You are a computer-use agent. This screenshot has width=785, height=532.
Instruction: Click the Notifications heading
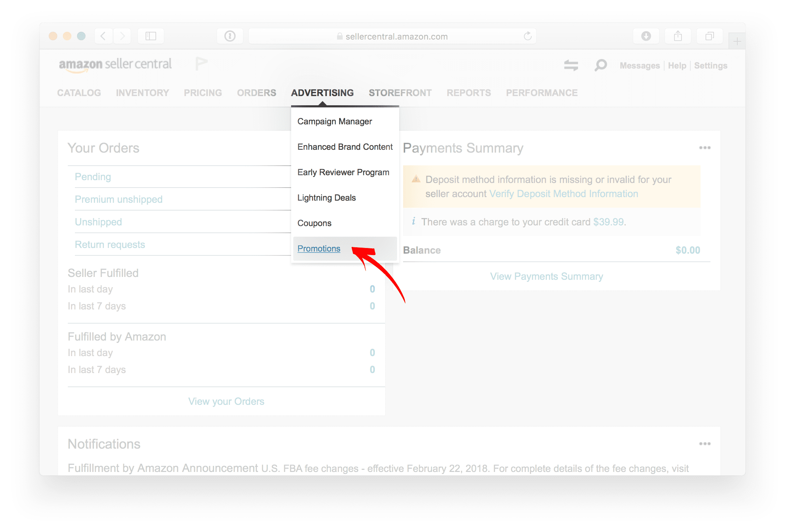point(104,444)
